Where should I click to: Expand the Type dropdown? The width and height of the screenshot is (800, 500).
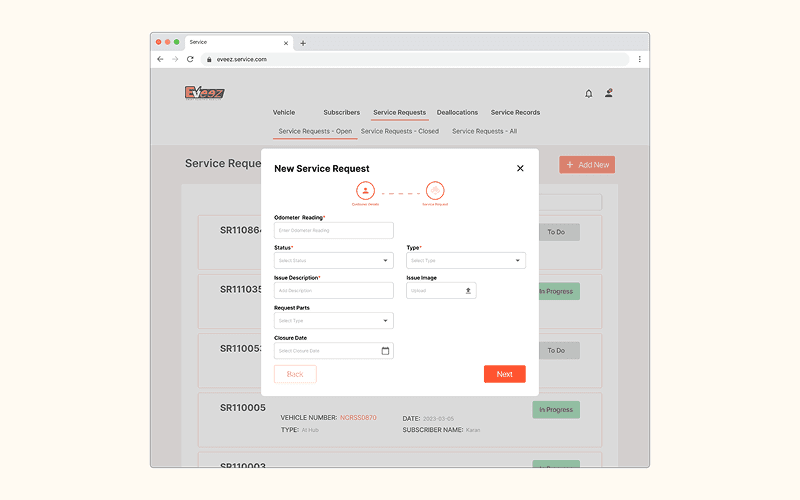point(466,260)
